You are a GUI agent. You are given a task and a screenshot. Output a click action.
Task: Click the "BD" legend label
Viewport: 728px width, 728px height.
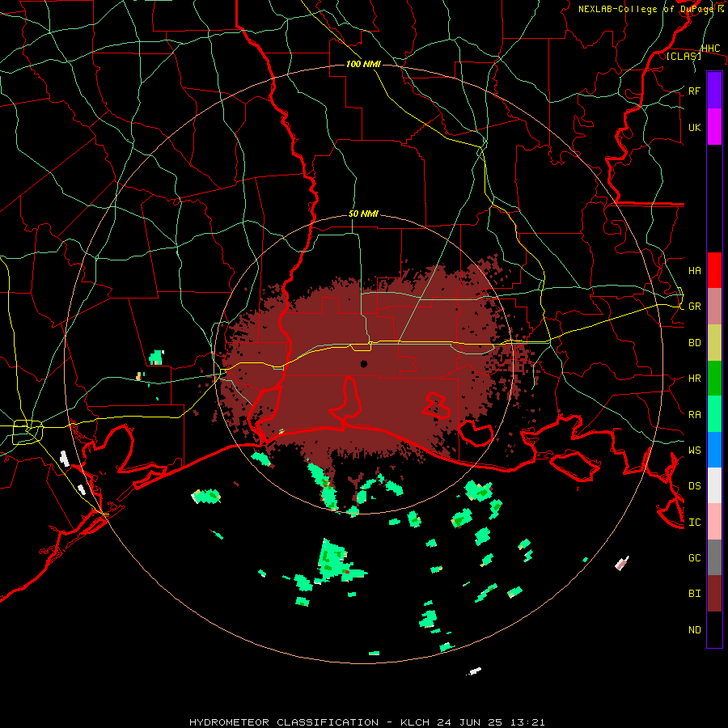point(694,343)
